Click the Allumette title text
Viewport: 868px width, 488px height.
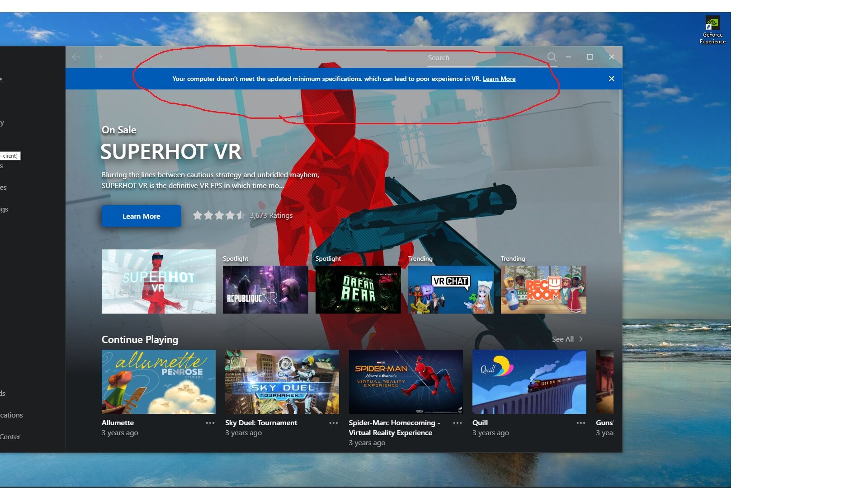point(118,423)
